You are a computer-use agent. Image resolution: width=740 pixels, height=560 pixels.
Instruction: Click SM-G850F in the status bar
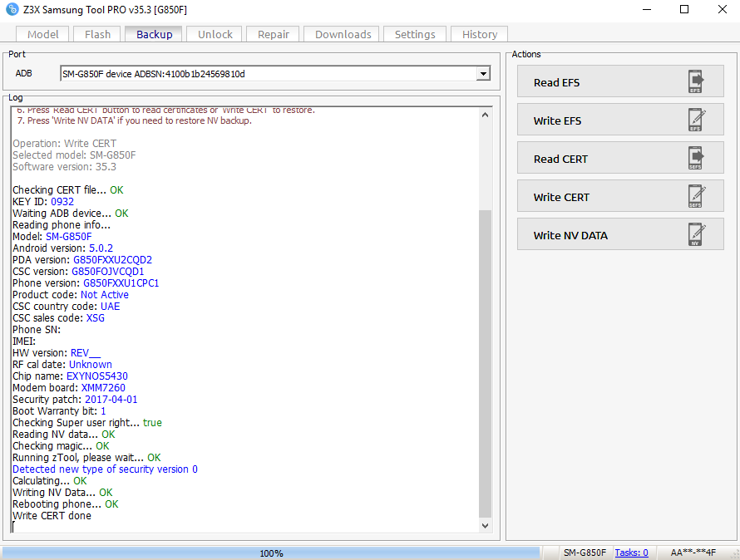[x=585, y=553]
